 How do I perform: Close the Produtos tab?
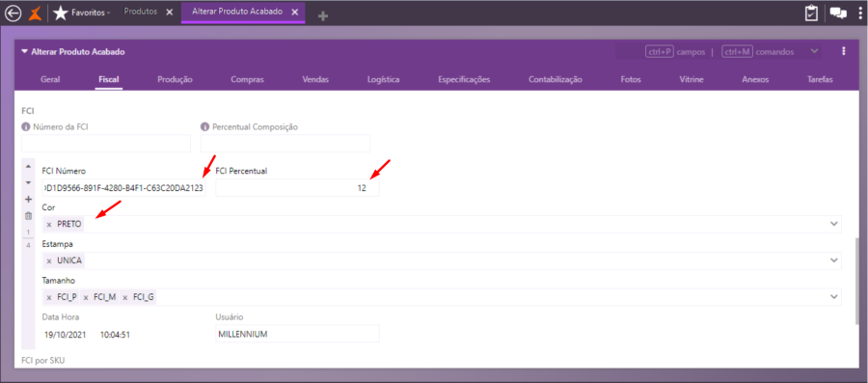pyautogui.click(x=170, y=13)
